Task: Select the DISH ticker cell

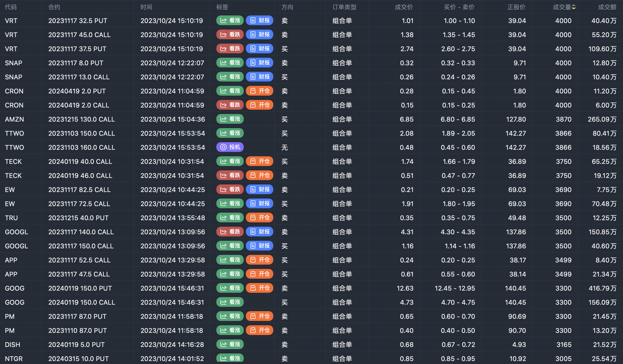Action: pyautogui.click(x=12, y=345)
